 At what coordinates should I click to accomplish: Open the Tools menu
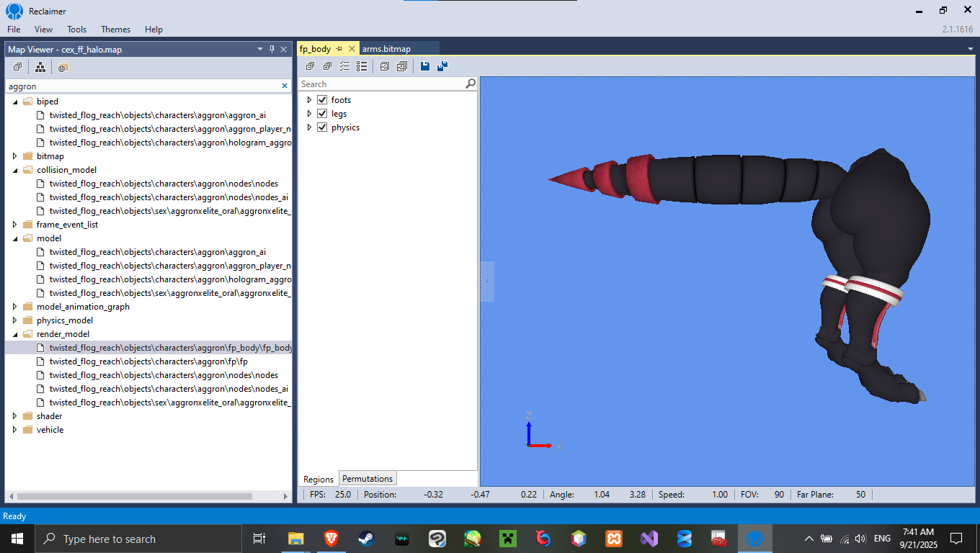76,30
